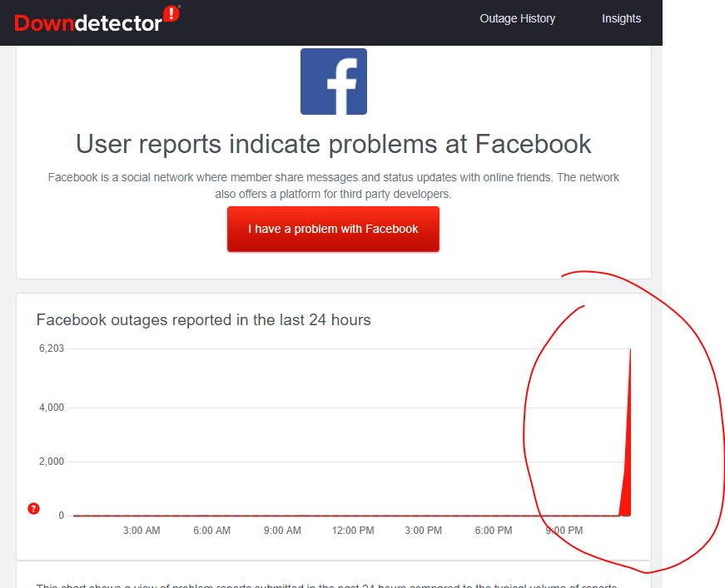Click the Facebook logo image
This screenshot has width=725, height=588.
pos(334,82)
